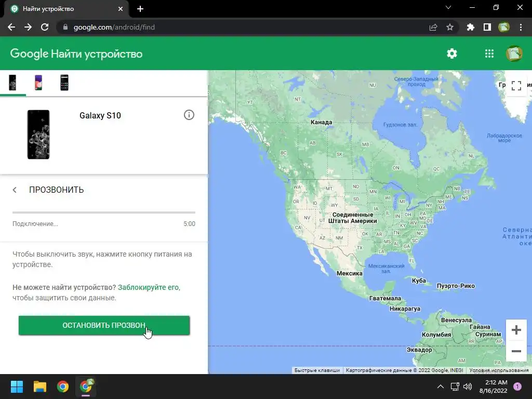View site security lock info
The image size is (532, 399).
tap(65, 27)
